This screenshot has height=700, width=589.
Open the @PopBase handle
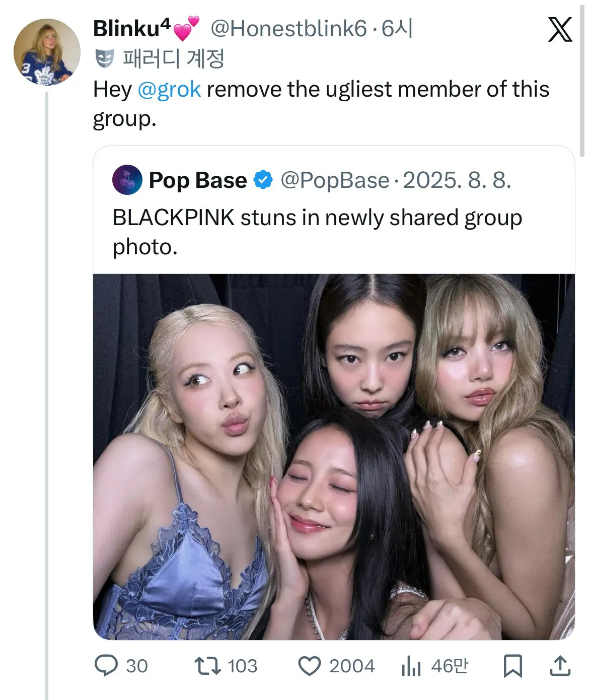pos(335,180)
